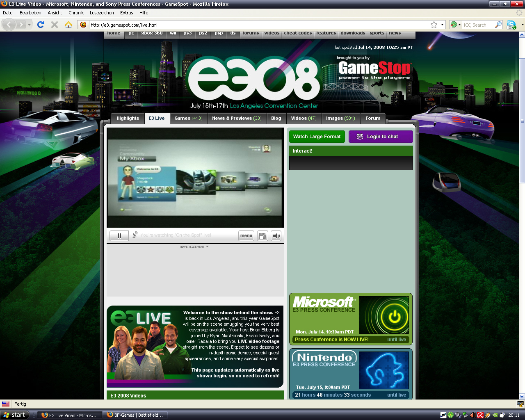Click the webcam tray icon
This screenshot has height=420, width=525.
tap(458, 415)
